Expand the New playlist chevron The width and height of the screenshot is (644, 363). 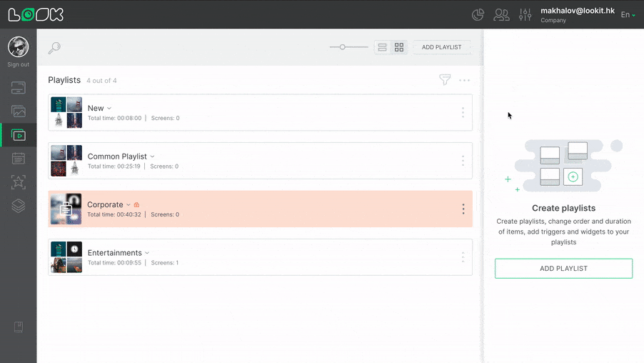109,109
